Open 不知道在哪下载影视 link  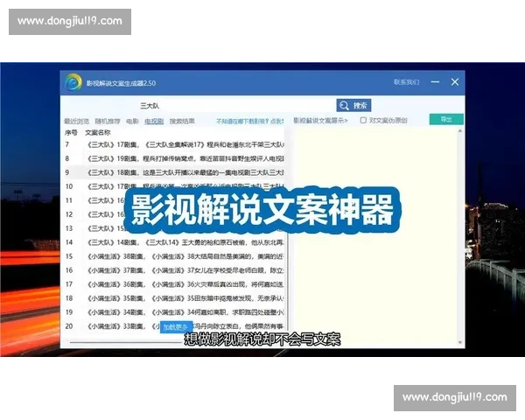pos(249,121)
